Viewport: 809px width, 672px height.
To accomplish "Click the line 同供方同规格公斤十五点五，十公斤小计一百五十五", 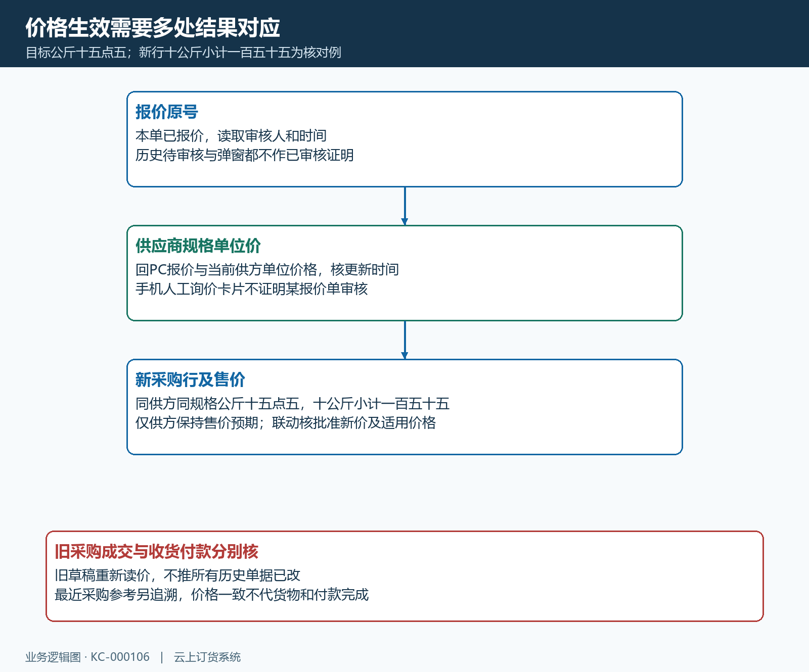I will 292,403.
